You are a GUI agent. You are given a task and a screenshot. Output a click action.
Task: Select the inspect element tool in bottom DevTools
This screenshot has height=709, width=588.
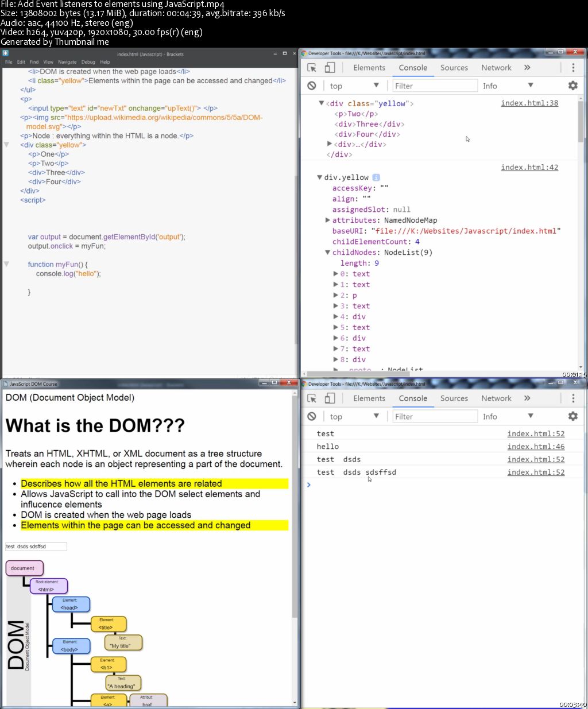point(311,398)
